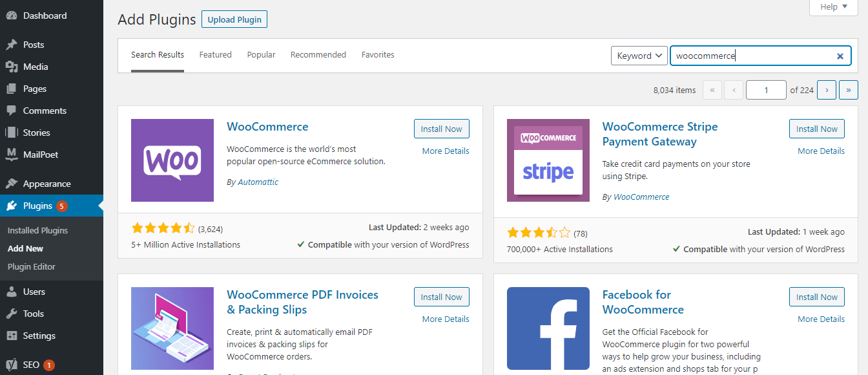Open WooCommerce PDF Invoices title link

click(x=302, y=302)
